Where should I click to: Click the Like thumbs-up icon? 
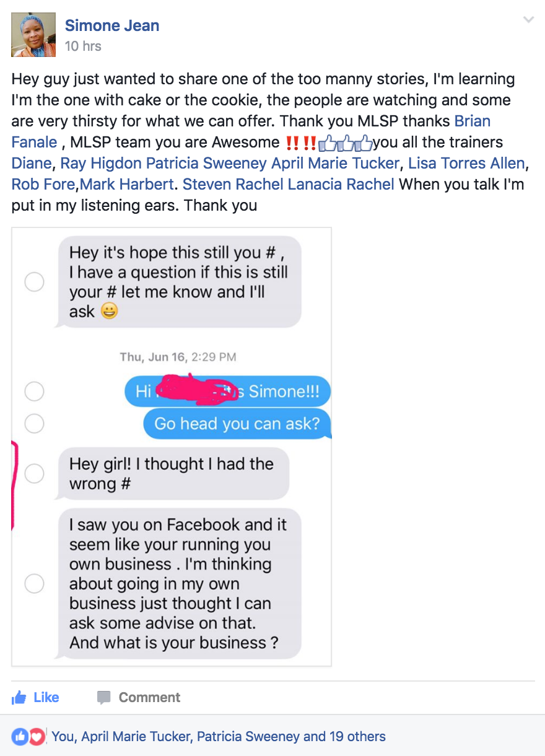coord(19,698)
